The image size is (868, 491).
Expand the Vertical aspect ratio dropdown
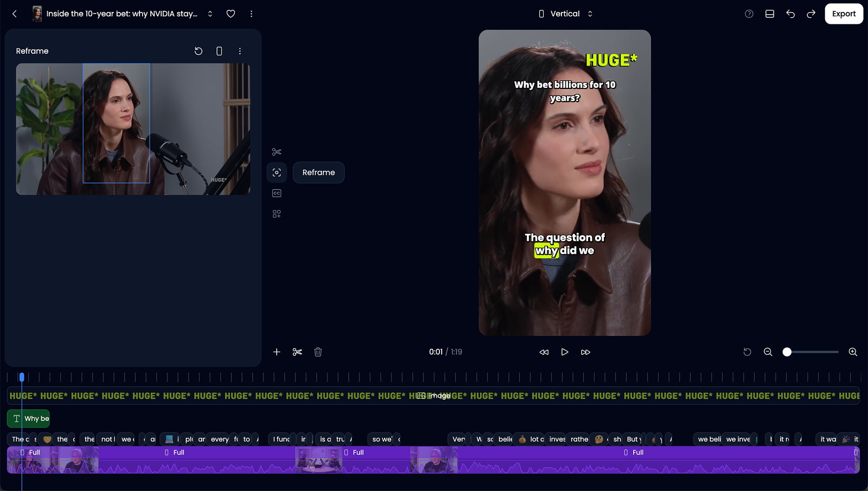point(590,13)
